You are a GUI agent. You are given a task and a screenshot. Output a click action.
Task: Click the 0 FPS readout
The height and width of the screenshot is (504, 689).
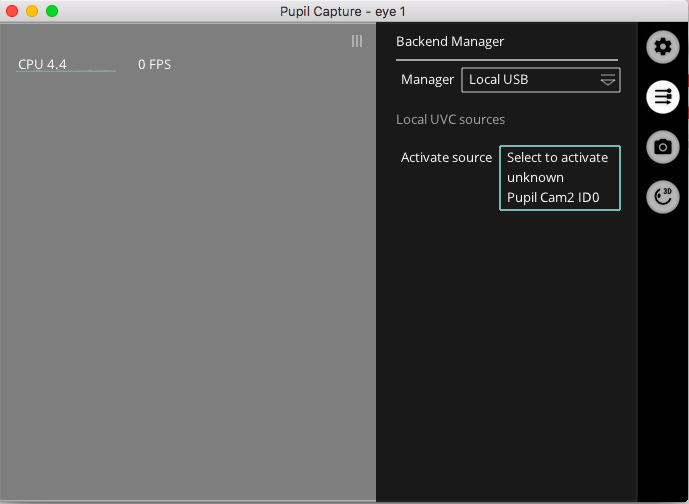tap(154, 65)
